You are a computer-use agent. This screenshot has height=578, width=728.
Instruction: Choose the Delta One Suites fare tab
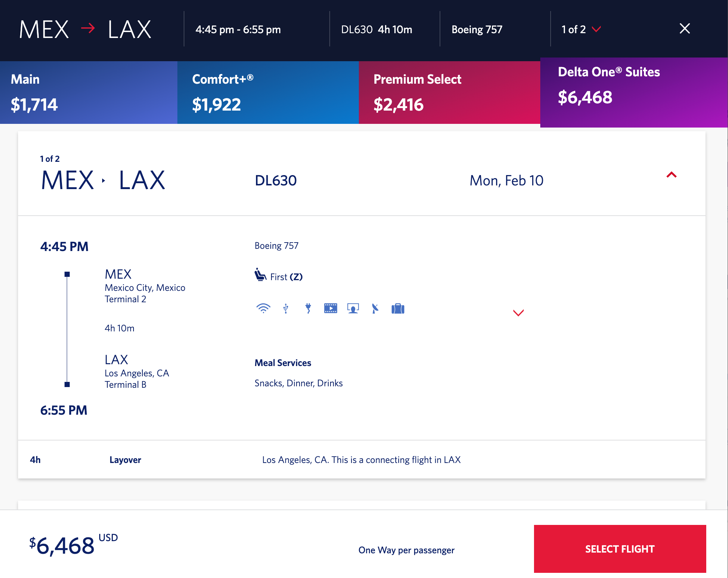pos(634,93)
